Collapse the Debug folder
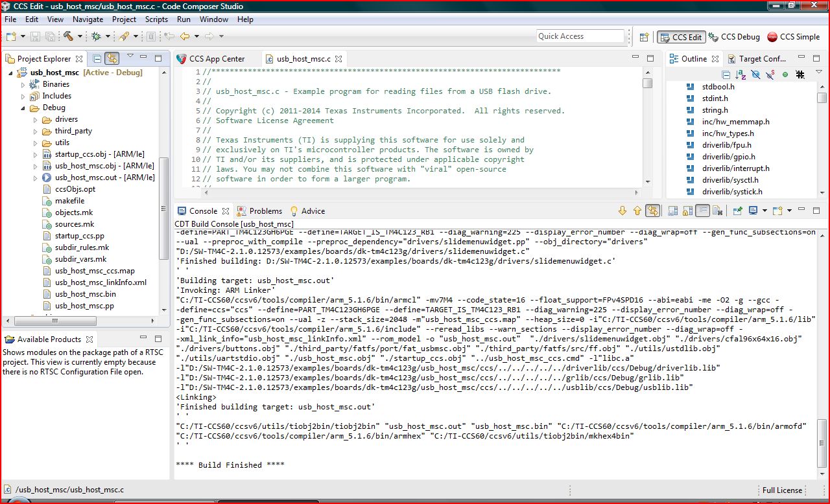Viewport: 830px width, 504px height. (x=23, y=108)
